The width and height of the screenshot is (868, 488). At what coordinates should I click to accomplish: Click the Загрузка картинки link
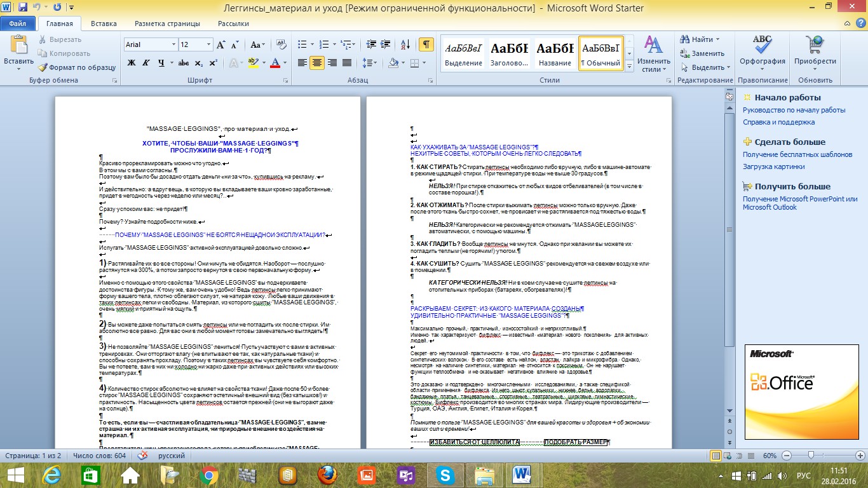coord(774,166)
